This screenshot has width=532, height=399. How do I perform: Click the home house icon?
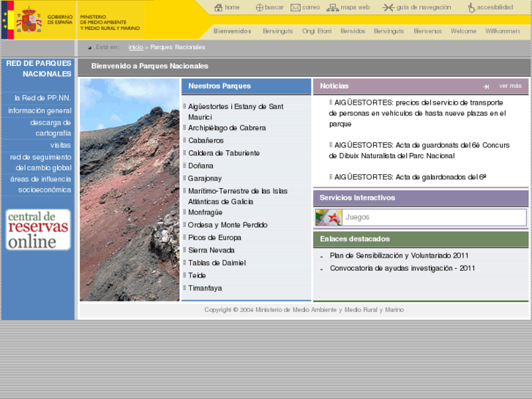click(218, 7)
